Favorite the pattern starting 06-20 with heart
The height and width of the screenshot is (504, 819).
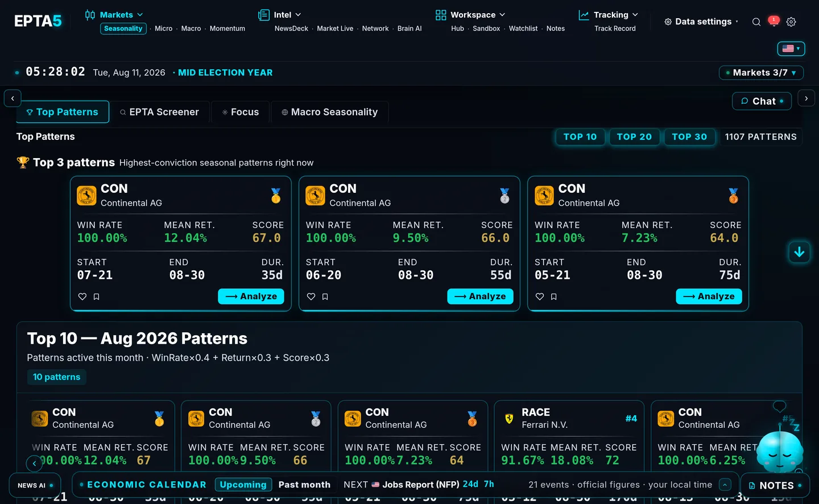pos(311,296)
